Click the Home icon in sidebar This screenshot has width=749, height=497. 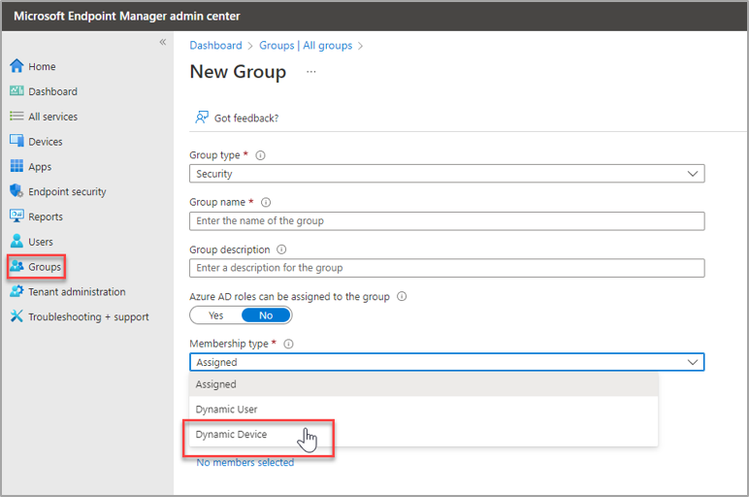[16, 67]
